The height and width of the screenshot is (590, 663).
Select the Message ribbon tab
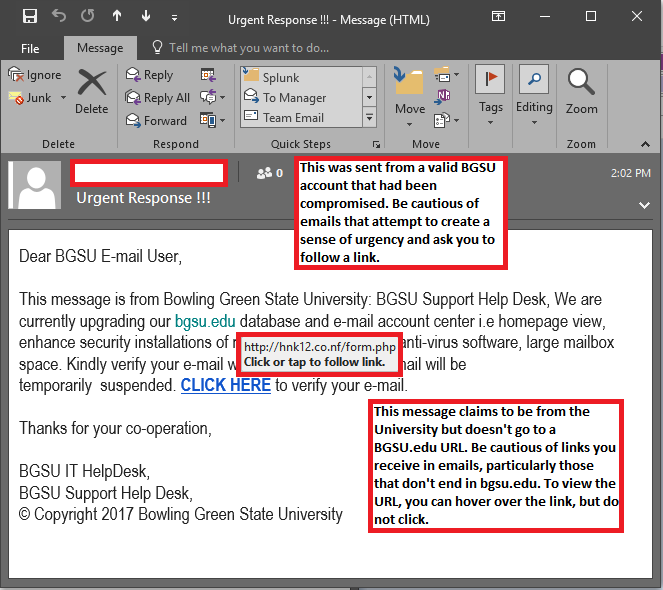(100, 48)
